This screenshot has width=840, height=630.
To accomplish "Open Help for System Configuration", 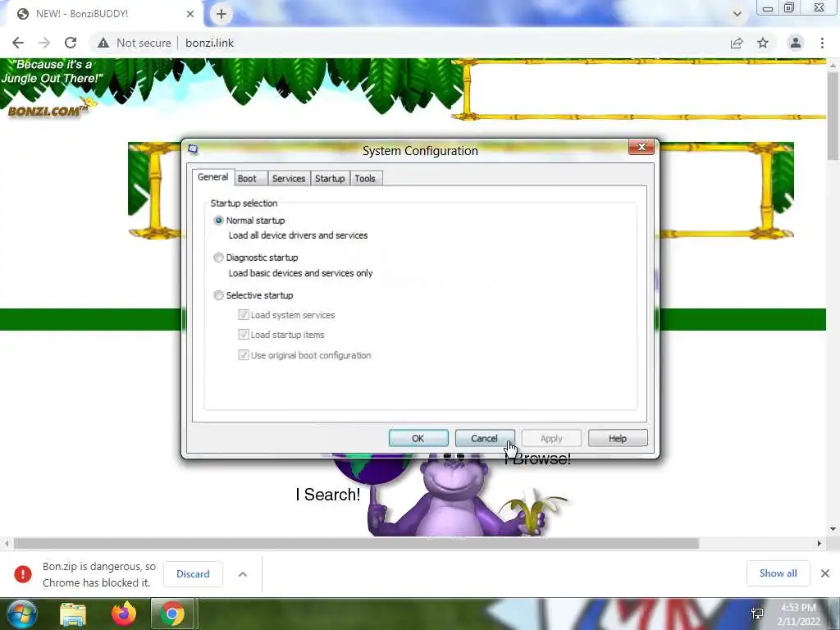I will (618, 438).
